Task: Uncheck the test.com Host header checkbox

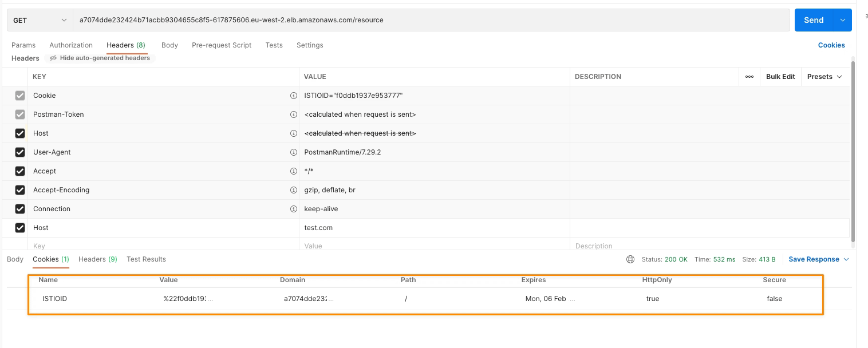Action: point(19,227)
